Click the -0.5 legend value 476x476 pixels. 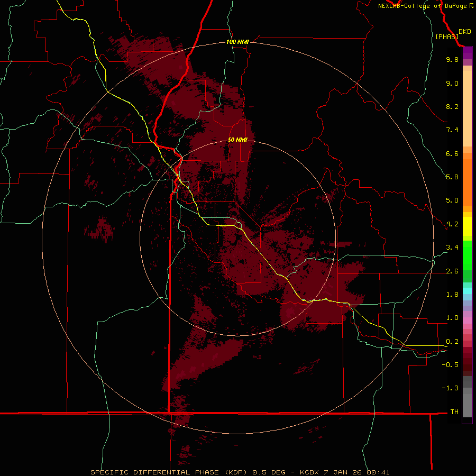tap(450, 365)
